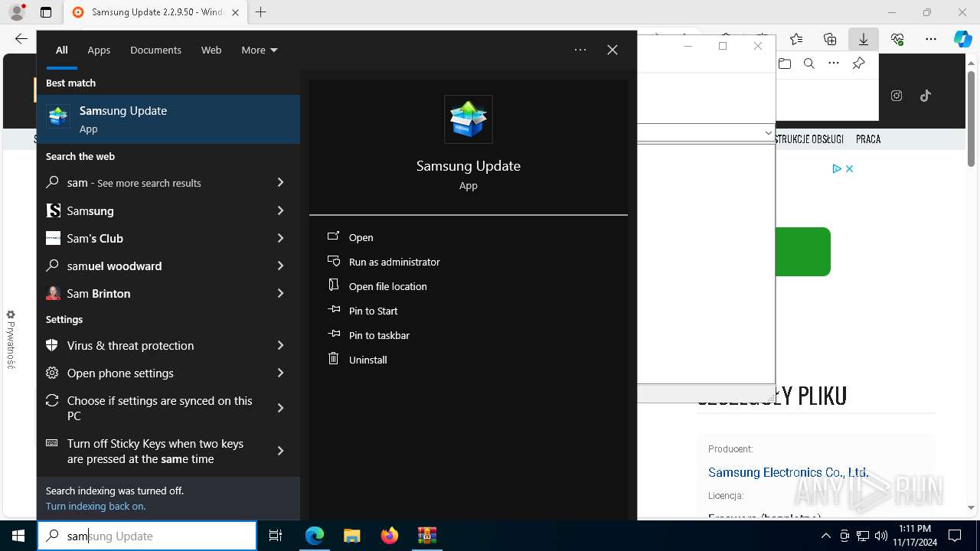Expand samuel woodward suggestion arrow
Screen dimensions: 980x551
coord(280,266)
